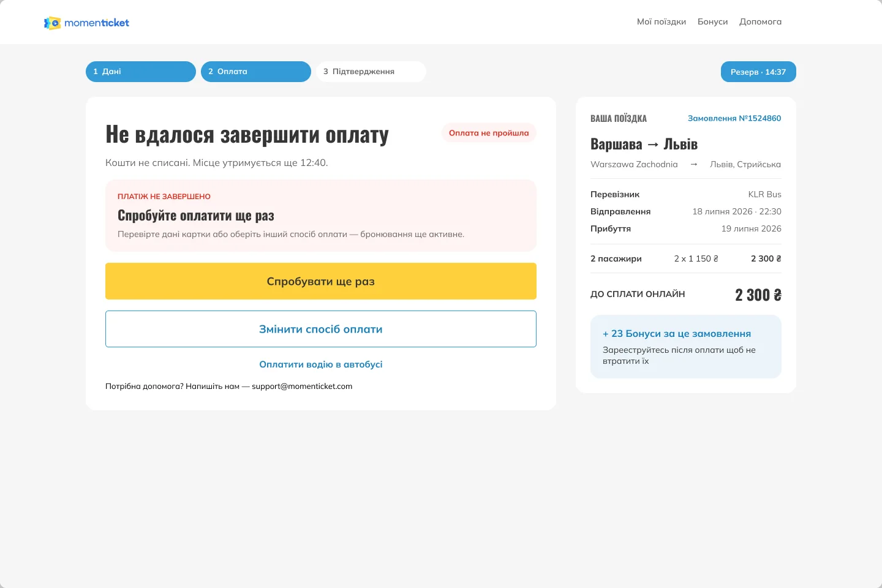Image resolution: width=882 pixels, height=588 pixels.
Task: Click the Варшава → Львів route title
Action: tap(644, 145)
